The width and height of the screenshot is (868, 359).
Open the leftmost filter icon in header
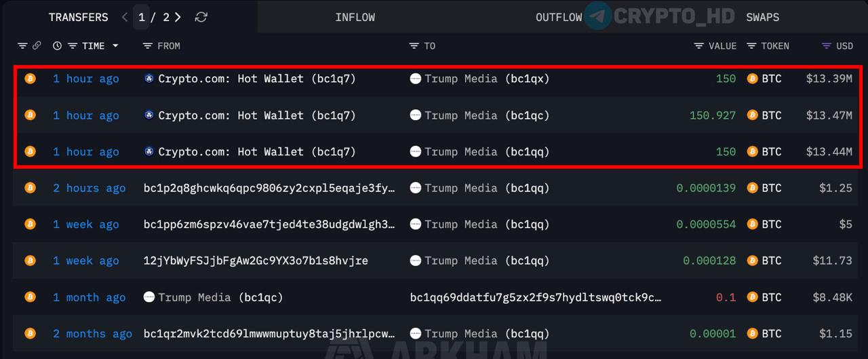click(x=22, y=45)
